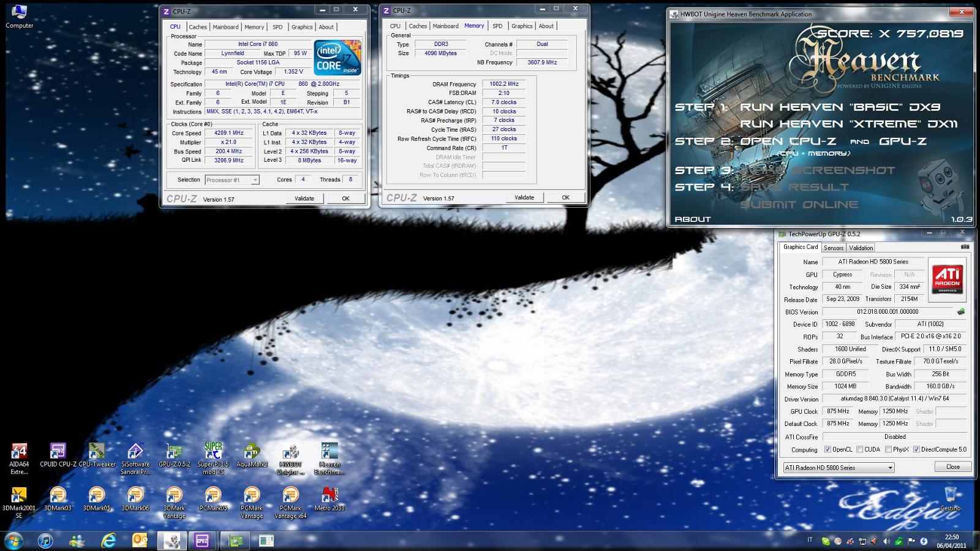Open Super Pi 1.5 mod XS shortcut
Viewport: 980px width, 551px height.
coord(213,458)
